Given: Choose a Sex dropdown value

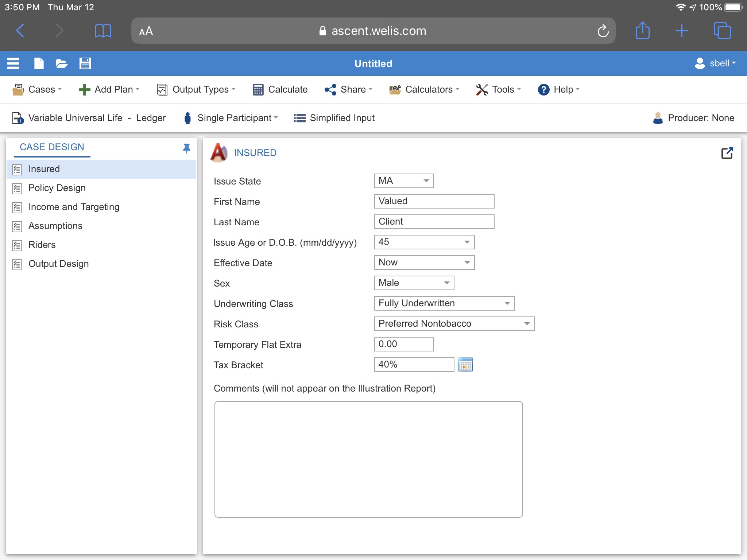Looking at the screenshot, I should (x=414, y=283).
